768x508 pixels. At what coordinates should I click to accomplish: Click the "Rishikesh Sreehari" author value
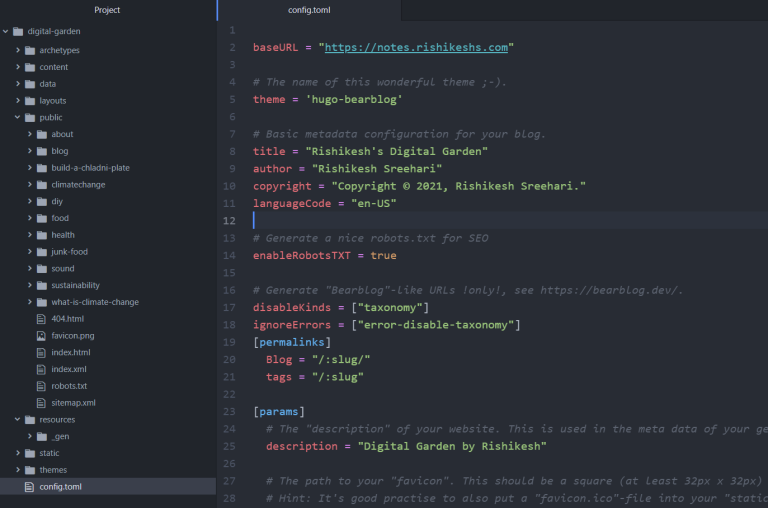tap(377, 169)
